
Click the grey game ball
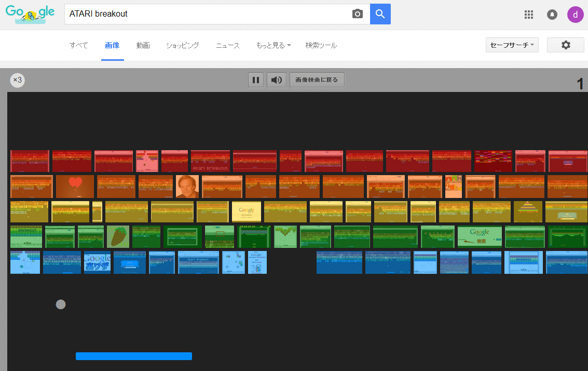(61, 304)
